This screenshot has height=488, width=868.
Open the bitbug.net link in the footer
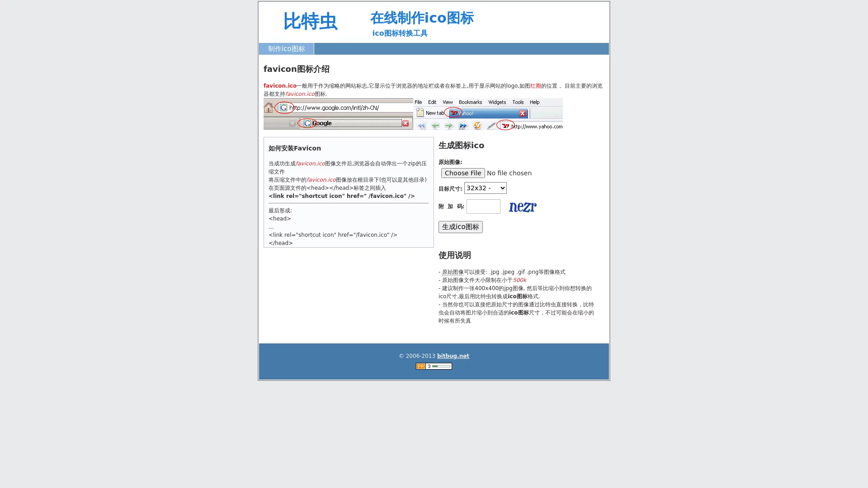tap(453, 356)
